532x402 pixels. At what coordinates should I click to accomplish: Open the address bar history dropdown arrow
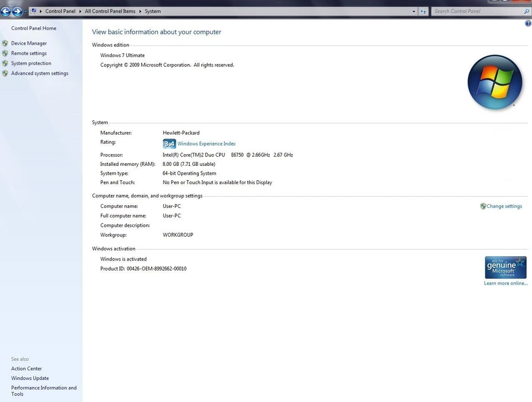(413, 12)
